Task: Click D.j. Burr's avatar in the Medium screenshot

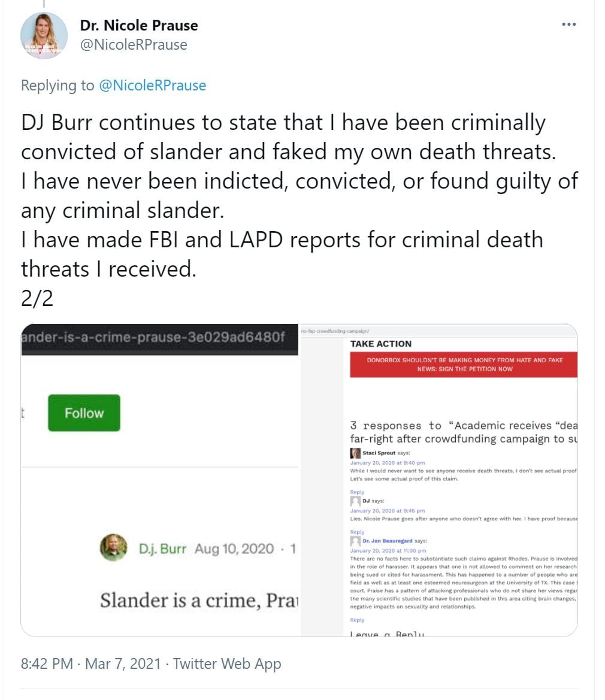Action: (x=113, y=547)
